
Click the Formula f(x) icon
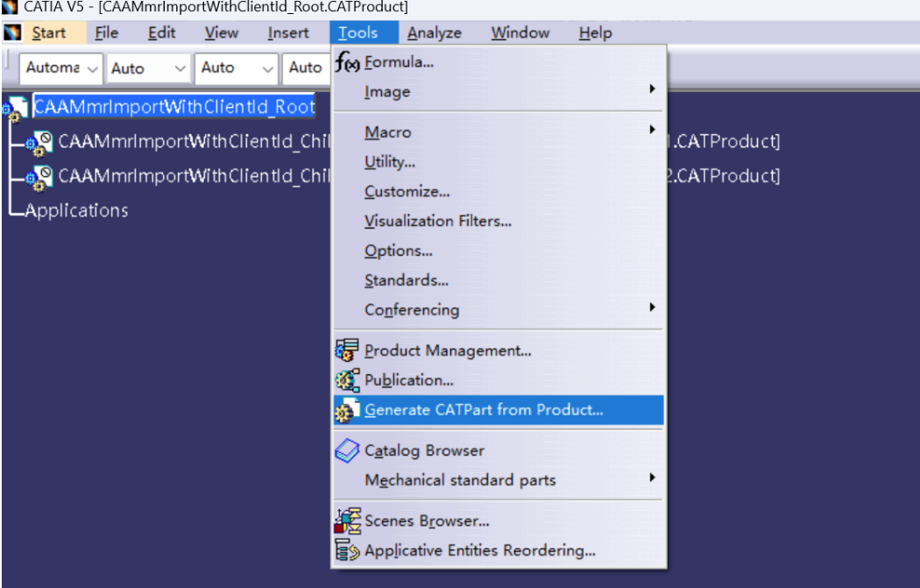[x=347, y=61]
